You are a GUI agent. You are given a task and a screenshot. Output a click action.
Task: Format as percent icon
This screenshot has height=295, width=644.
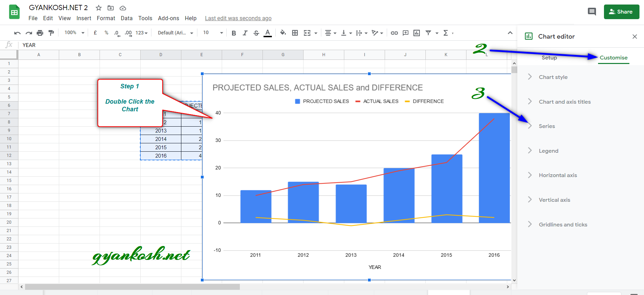coord(107,33)
